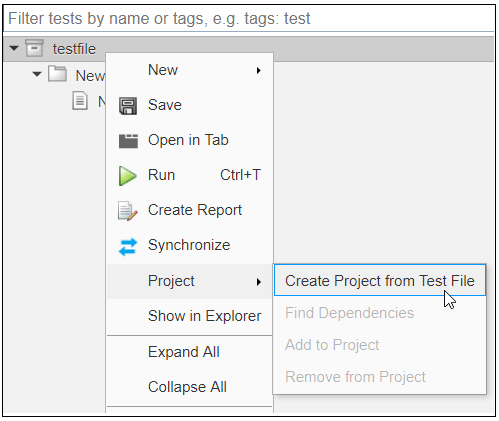The width and height of the screenshot is (499, 421).
Task: Click the Filter tests by name field
Action: pos(249,18)
